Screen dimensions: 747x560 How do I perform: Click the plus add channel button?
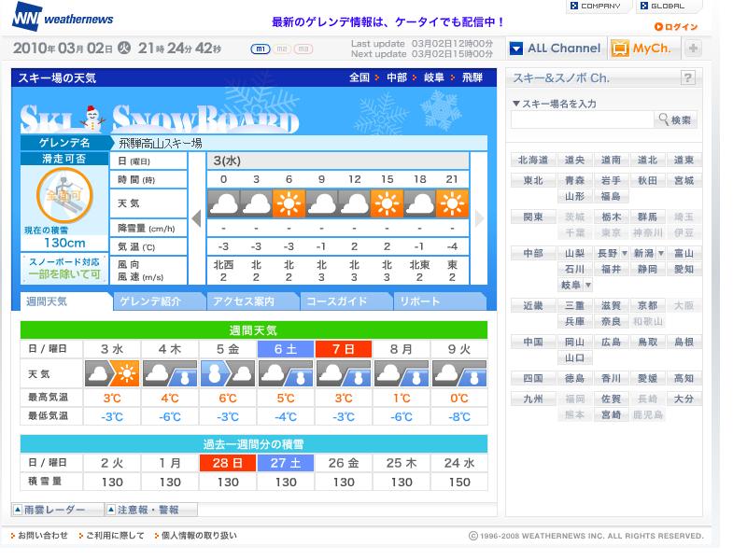coord(693,49)
